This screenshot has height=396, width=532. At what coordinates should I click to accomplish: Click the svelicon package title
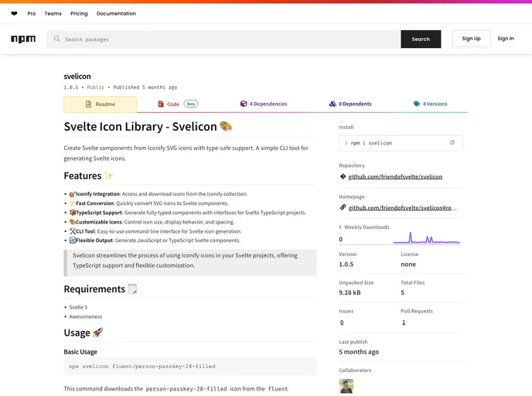(x=77, y=77)
